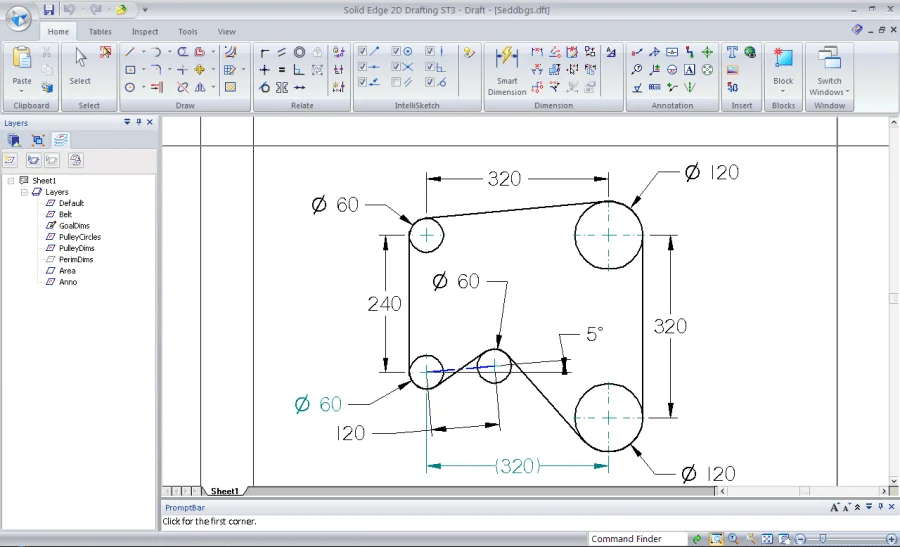Select the Circle by center tool
Image resolution: width=900 pixels, height=547 pixels.
[130, 87]
